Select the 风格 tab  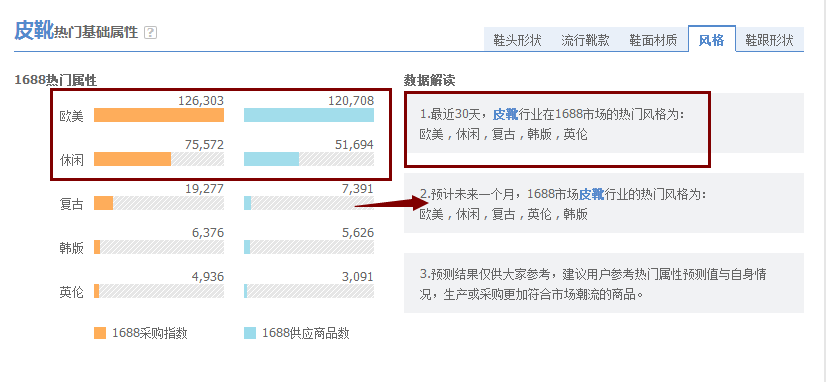click(x=712, y=40)
